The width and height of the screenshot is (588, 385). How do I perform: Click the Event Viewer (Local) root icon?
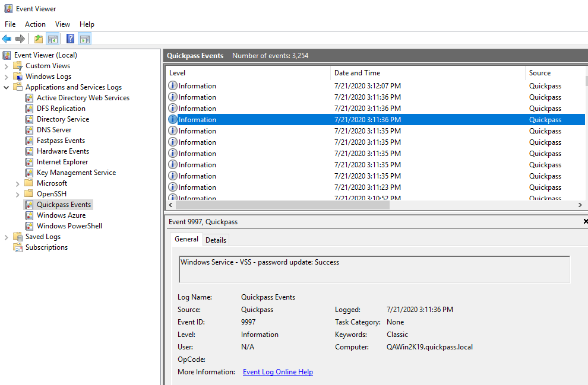[7, 55]
